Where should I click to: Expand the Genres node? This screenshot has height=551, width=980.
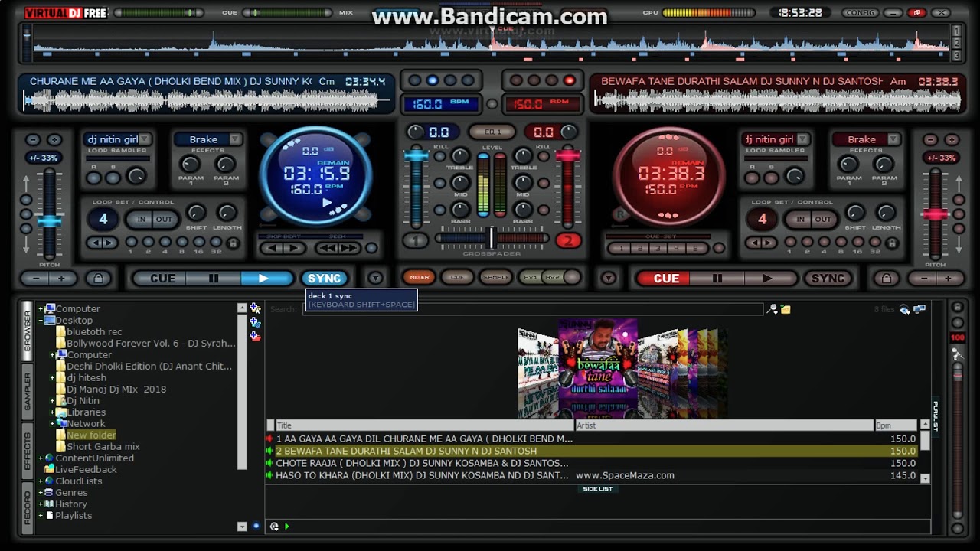41,493
